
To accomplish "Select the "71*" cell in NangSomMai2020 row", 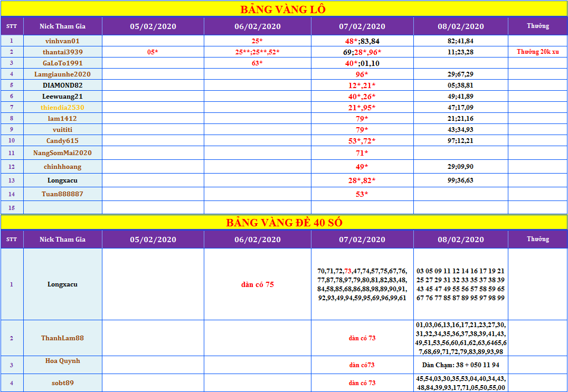I will 362,153.
